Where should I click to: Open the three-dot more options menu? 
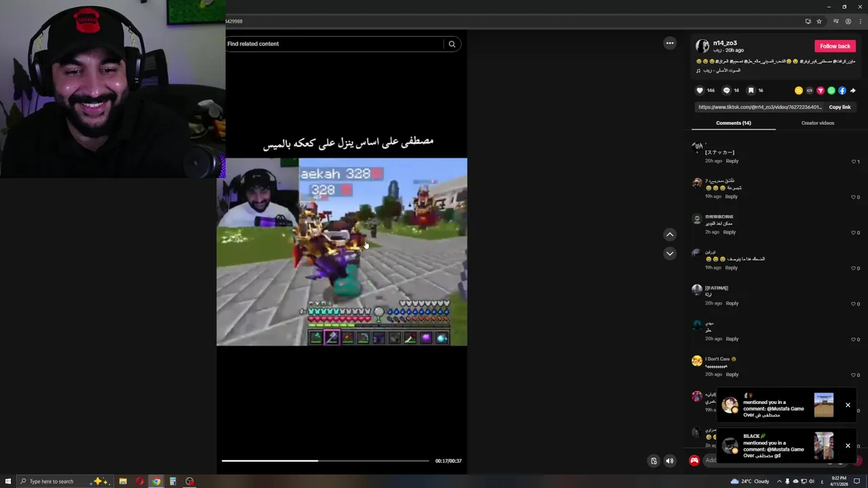click(670, 43)
